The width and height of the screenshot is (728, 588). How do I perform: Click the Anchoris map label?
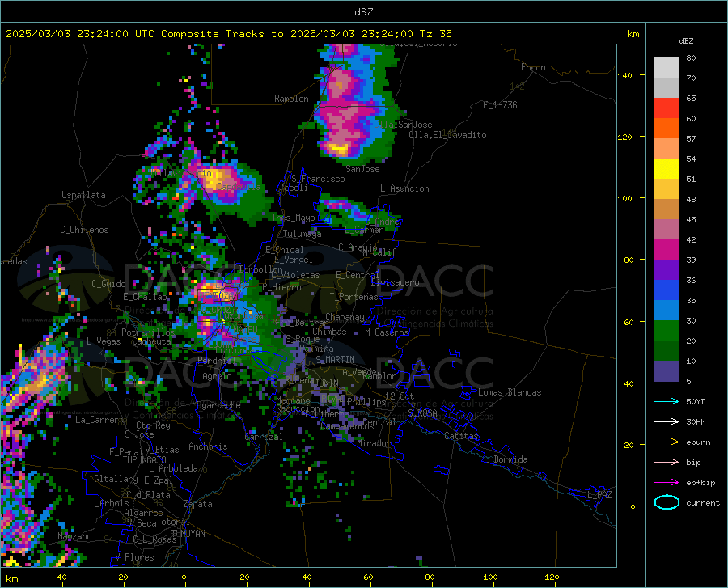[x=208, y=447]
